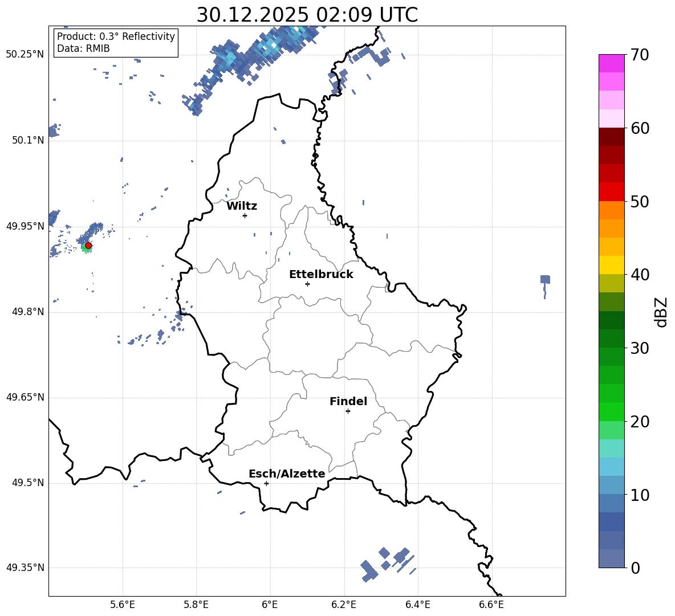Click the colorbar tick label 30
Viewport: 675px width, 616px height.
click(x=640, y=348)
